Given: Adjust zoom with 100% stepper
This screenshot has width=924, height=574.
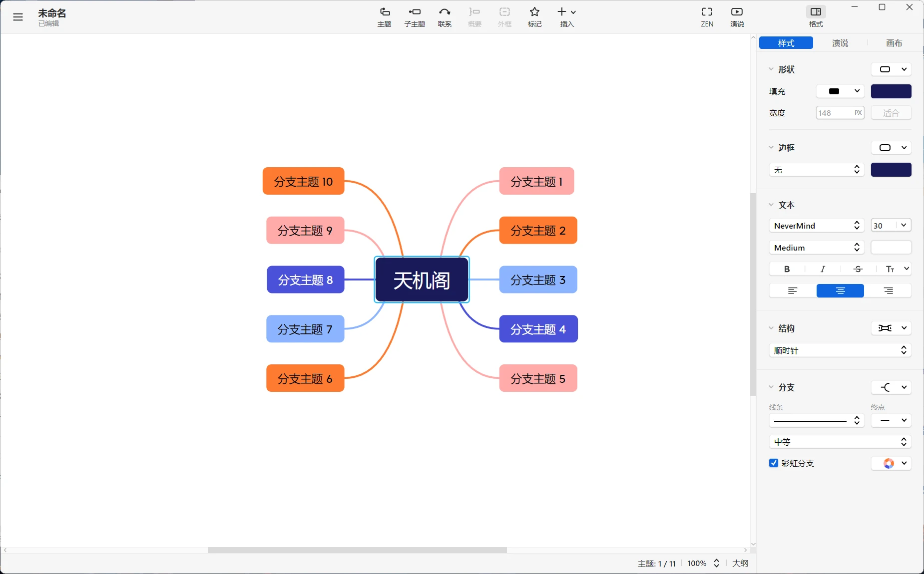Looking at the screenshot, I should (x=716, y=564).
